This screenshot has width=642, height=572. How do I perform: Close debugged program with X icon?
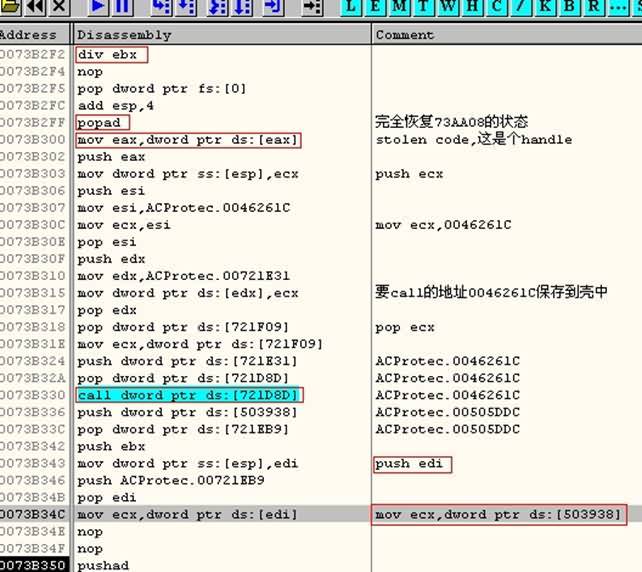coord(59,7)
